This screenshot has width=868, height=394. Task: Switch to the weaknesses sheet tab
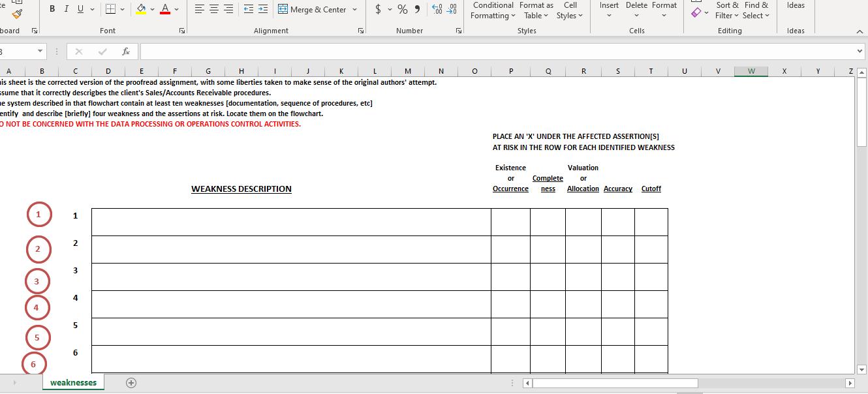pos(73,382)
